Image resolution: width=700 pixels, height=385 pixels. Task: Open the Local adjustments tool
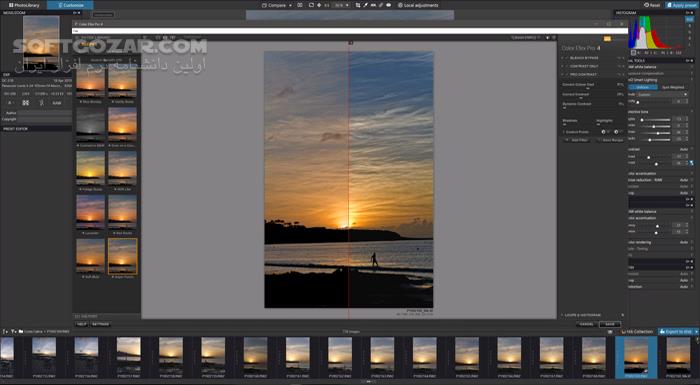[418, 5]
